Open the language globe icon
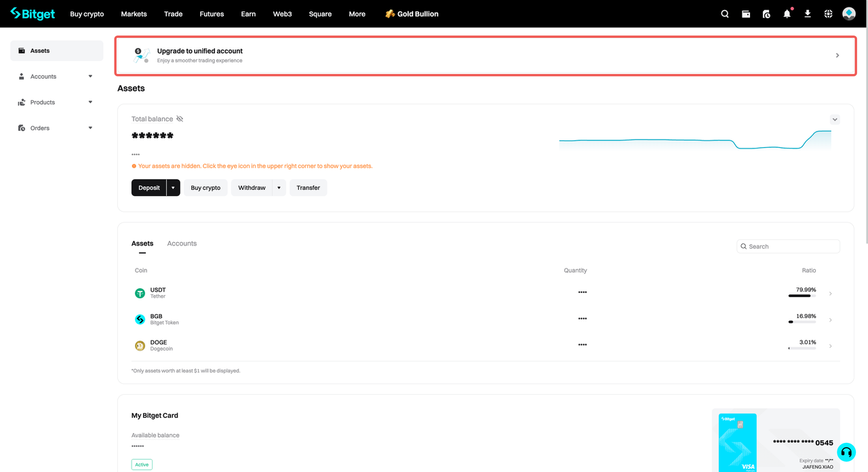The height and width of the screenshot is (472, 868). [827, 14]
